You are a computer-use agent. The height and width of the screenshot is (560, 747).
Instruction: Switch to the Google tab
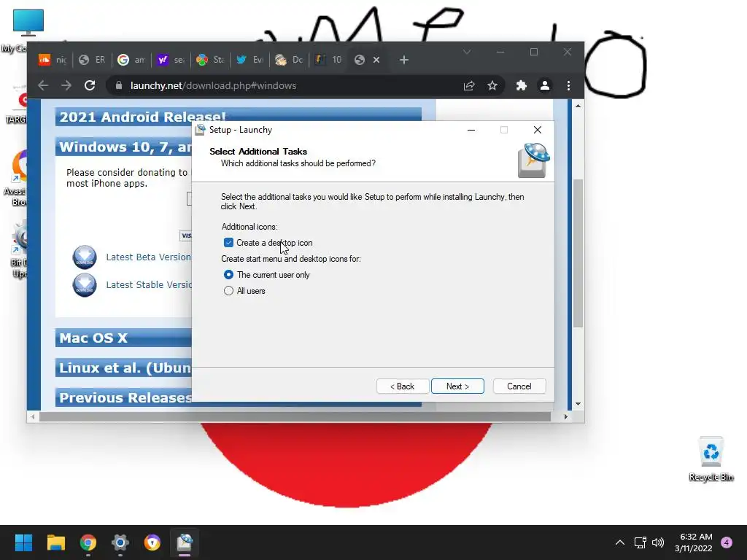pos(131,60)
